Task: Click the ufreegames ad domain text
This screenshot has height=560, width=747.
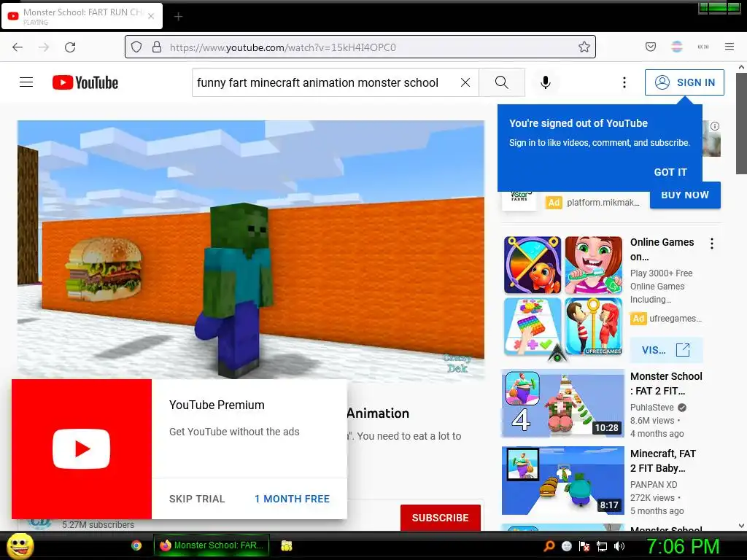Action: 676,319
